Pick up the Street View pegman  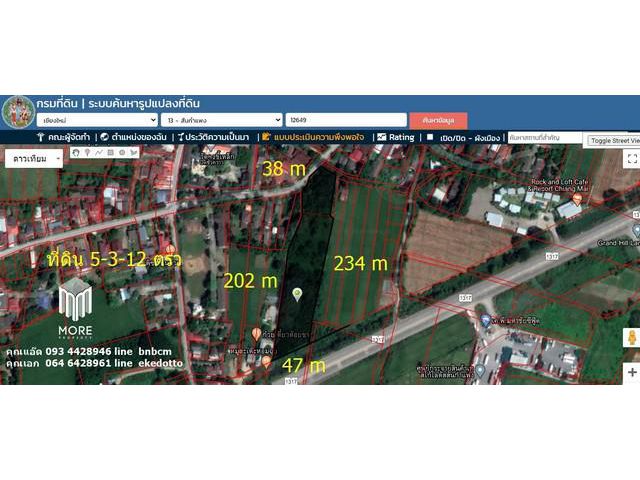(x=631, y=339)
